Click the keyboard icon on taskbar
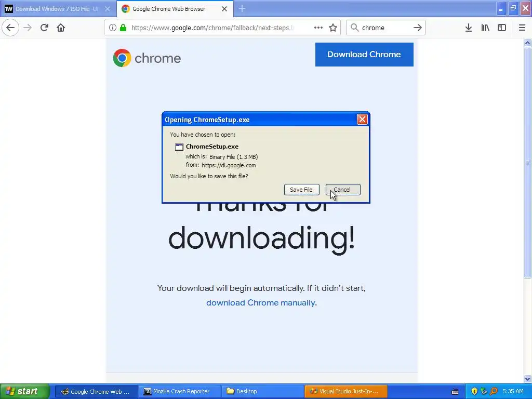The image size is (532, 399). pyautogui.click(x=455, y=392)
